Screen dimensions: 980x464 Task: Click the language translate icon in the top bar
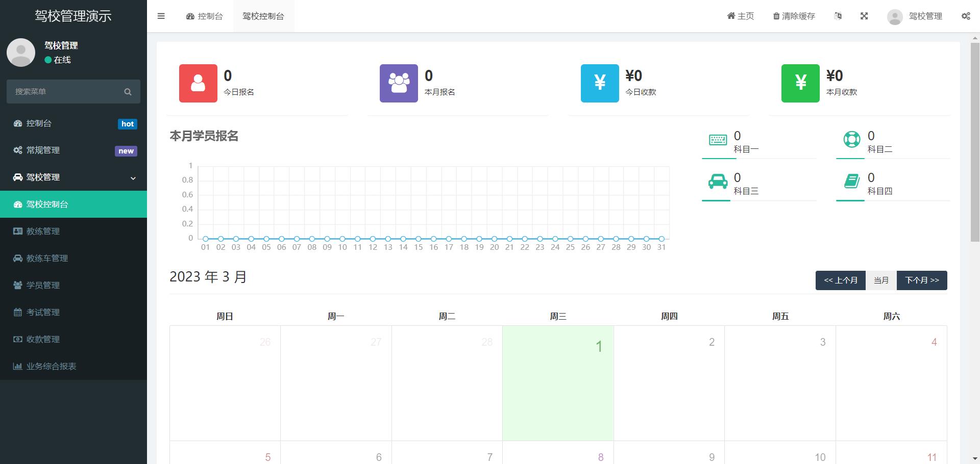click(x=838, y=16)
